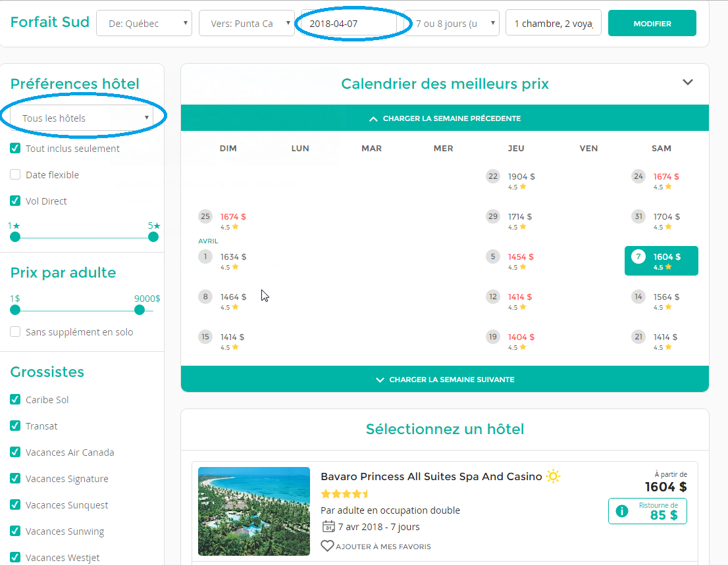Select March 25 at 1674 $

point(223,220)
